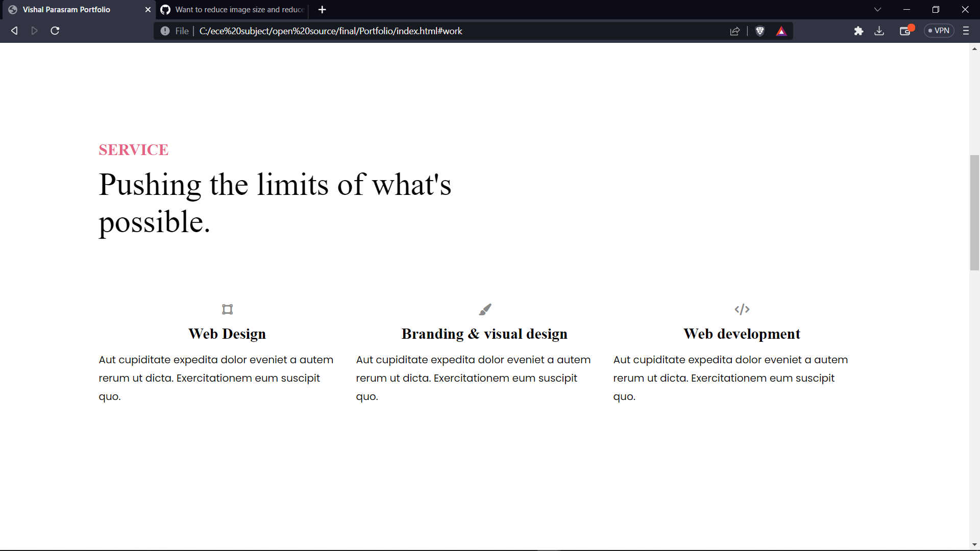The width and height of the screenshot is (980, 551).
Task: Click the address bar URL
Action: point(331,31)
